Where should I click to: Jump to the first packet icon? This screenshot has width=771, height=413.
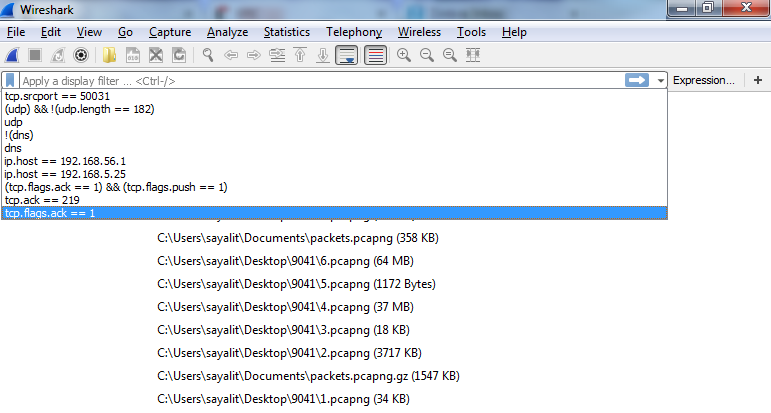coord(300,55)
